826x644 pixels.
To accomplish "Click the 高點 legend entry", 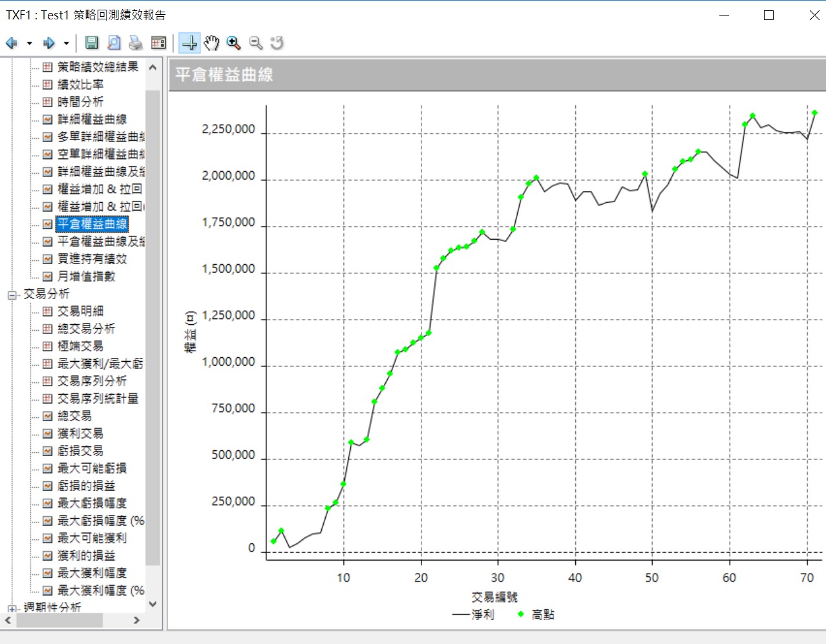I will tap(536, 614).
